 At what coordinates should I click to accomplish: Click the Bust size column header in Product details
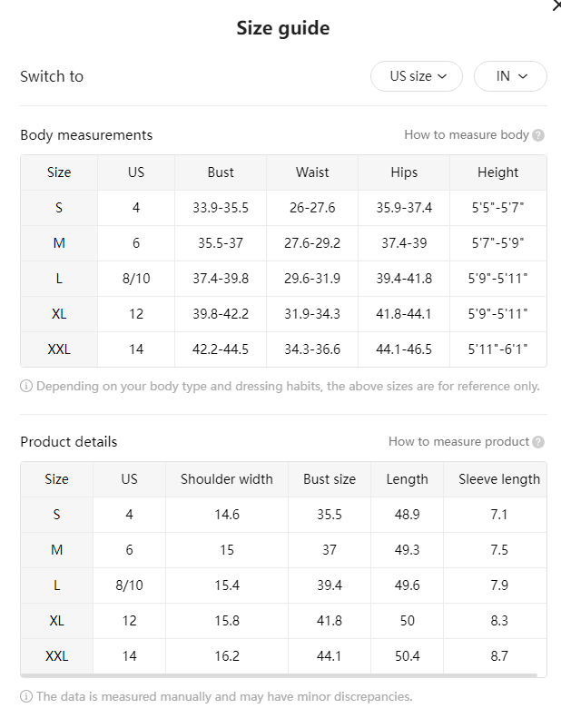tap(330, 479)
